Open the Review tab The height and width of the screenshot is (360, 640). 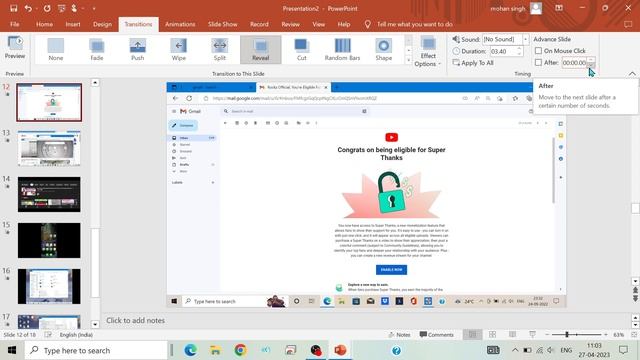coord(290,24)
